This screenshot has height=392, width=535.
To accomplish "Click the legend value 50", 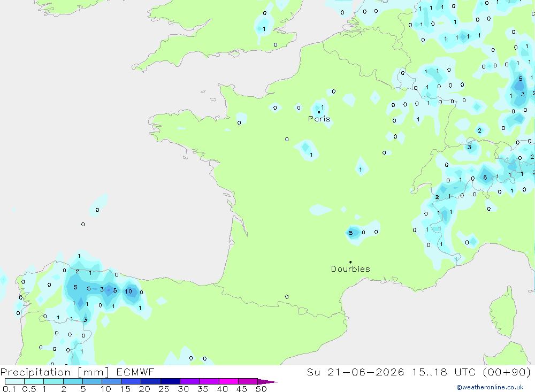I will coord(261,389).
